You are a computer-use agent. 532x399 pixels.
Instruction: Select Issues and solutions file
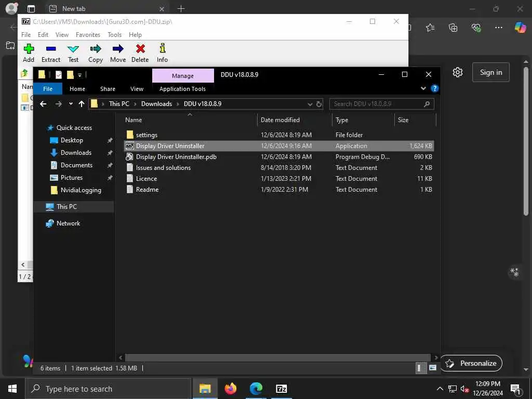coord(163,168)
